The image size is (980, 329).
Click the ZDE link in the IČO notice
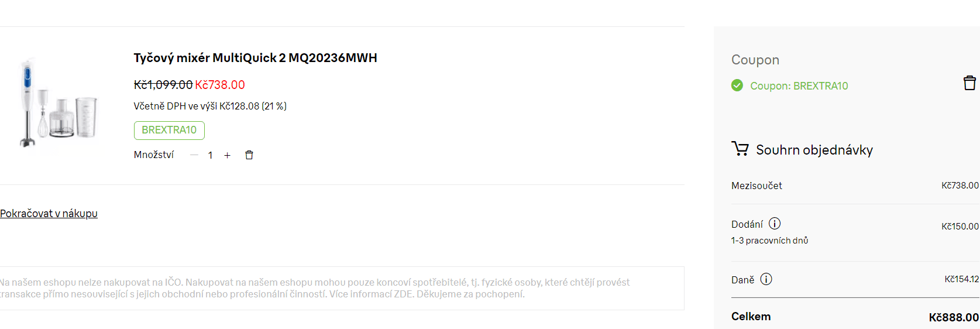point(404,294)
